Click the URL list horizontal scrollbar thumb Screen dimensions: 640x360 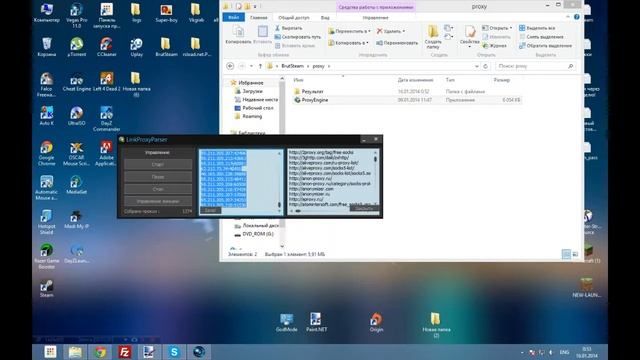[298, 211]
